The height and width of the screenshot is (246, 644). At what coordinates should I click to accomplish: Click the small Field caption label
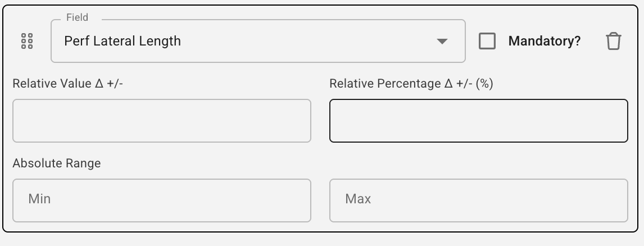coord(77,17)
